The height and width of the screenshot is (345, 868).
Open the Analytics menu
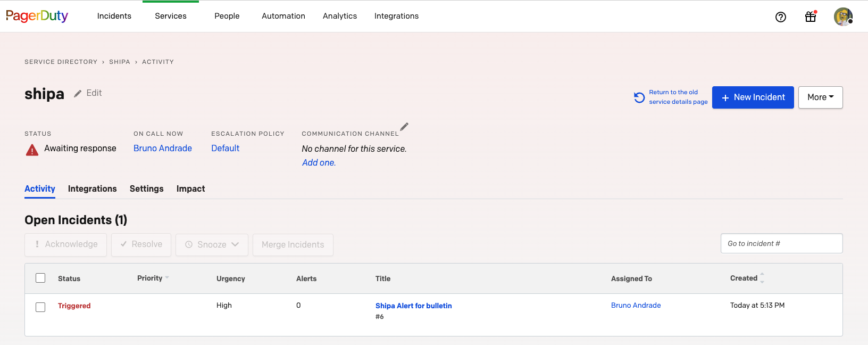pos(340,16)
